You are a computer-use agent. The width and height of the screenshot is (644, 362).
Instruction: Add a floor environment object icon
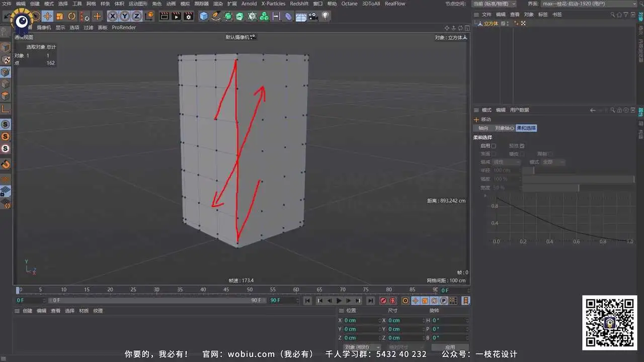click(301, 16)
